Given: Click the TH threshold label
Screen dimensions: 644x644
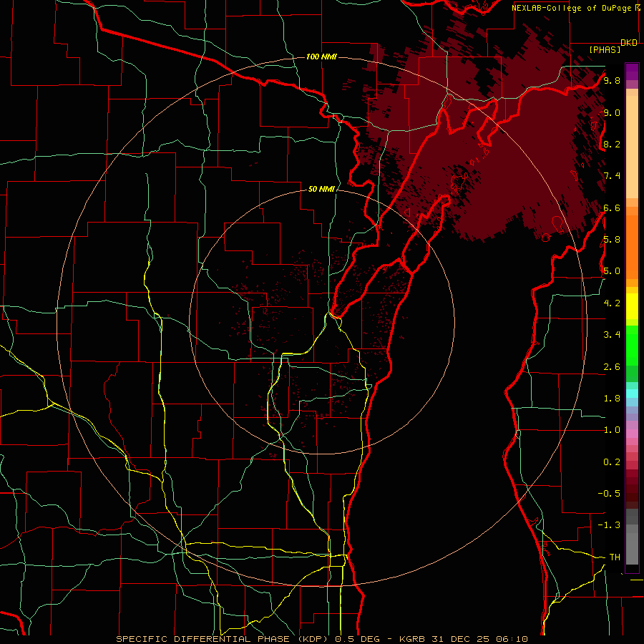Looking at the screenshot, I should [x=615, y=557].
